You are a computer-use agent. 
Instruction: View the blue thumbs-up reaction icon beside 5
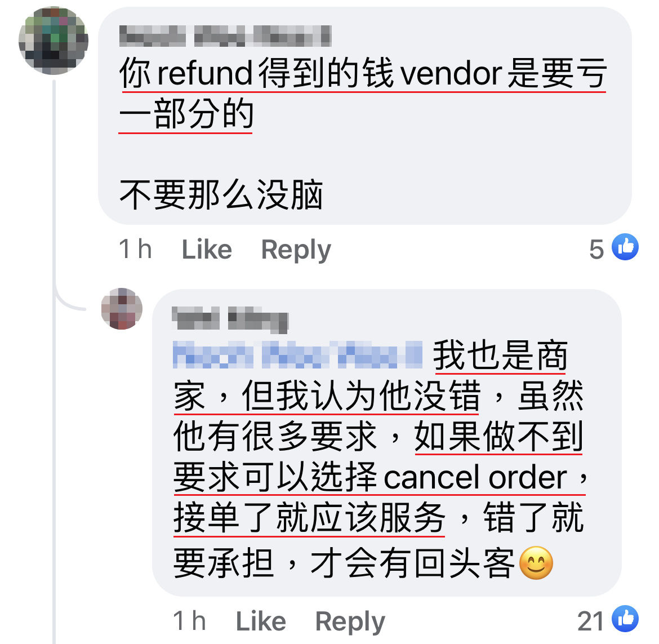click(625, 247)
